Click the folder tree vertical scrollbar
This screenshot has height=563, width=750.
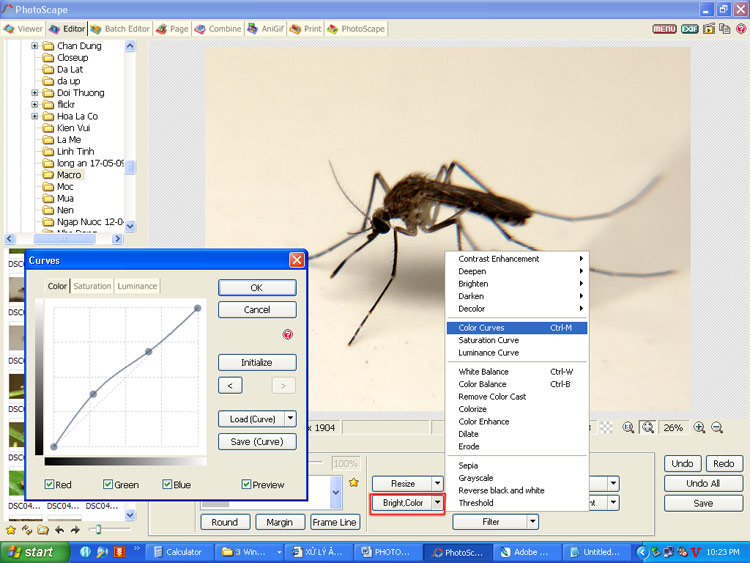pyautogui.click(x=130, y=134)
